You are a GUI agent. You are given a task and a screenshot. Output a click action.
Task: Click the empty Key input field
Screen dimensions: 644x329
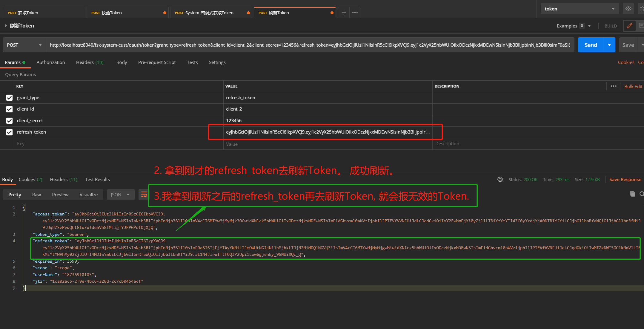pyautogui.click(x=119, y=144)
